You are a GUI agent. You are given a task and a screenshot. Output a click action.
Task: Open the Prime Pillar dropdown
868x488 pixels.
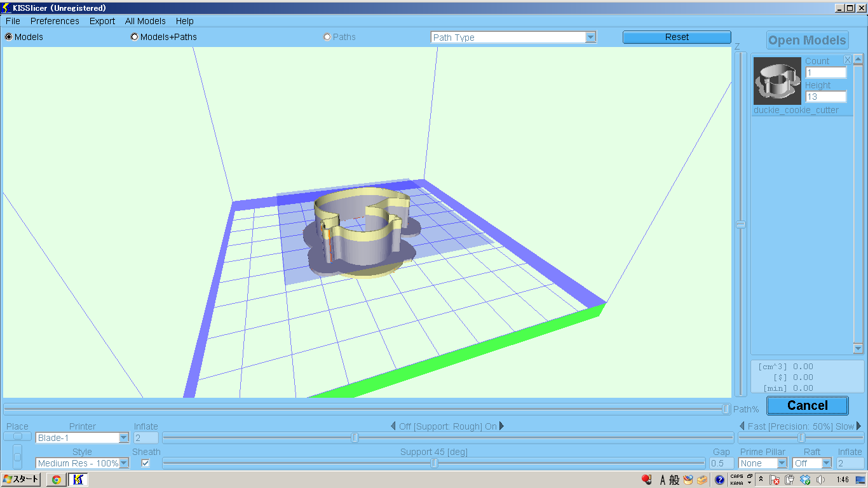[x=782, y=463]
